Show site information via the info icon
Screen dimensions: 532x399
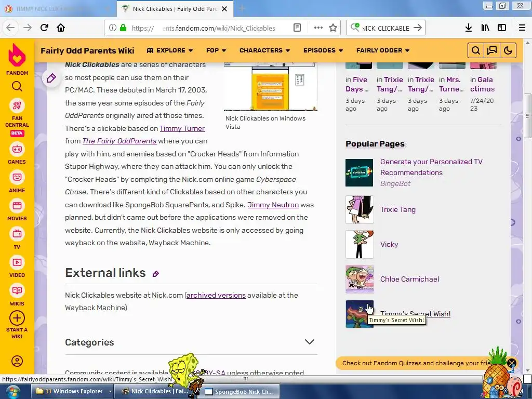pyautogui.click(x=113, y=28)
